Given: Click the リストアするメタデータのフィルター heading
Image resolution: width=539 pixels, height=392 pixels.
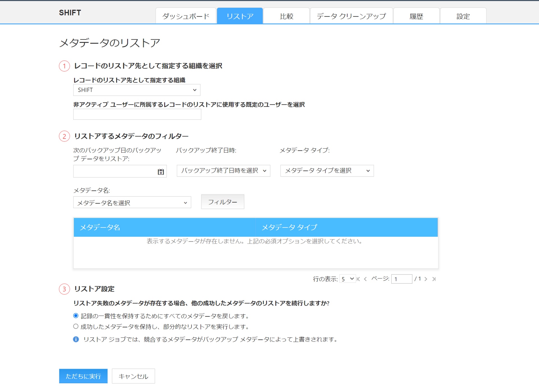Looking at the screenshot, I should coord(131,136).
